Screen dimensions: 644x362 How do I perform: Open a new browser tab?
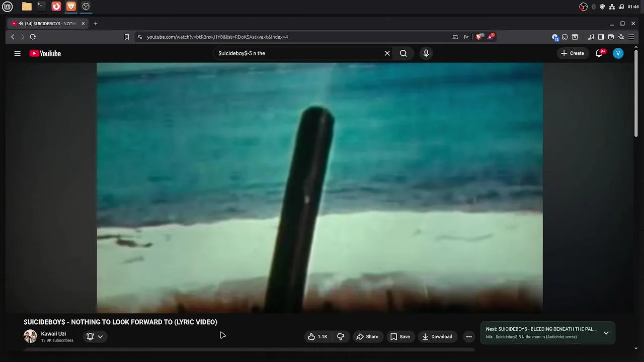pyautogui.click(x=96, y=24)
